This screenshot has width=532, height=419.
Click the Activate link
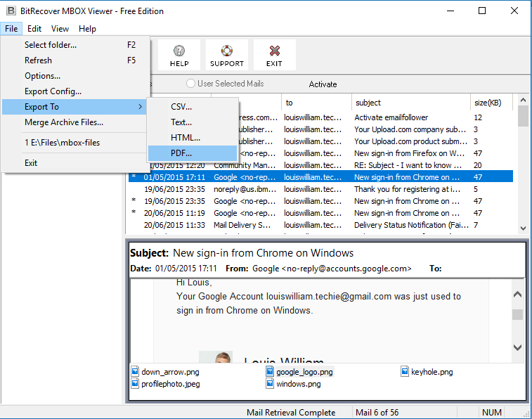coord(323,84)
